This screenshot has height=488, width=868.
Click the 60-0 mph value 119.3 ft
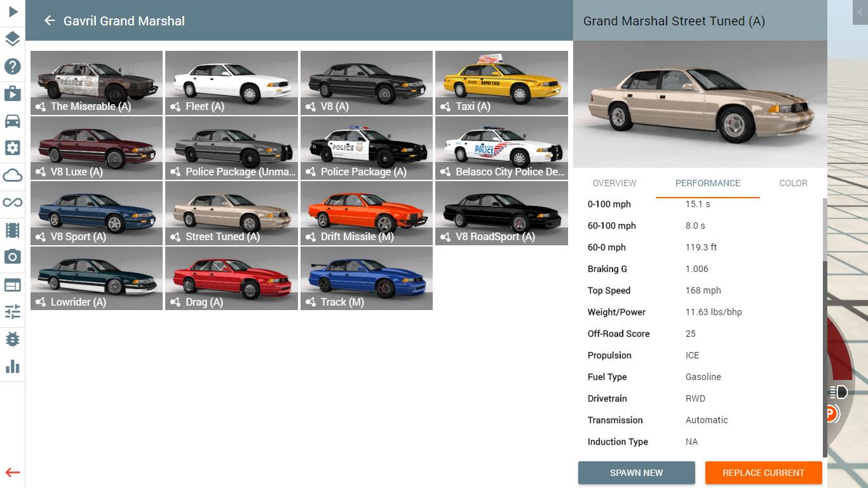(702, 247)
